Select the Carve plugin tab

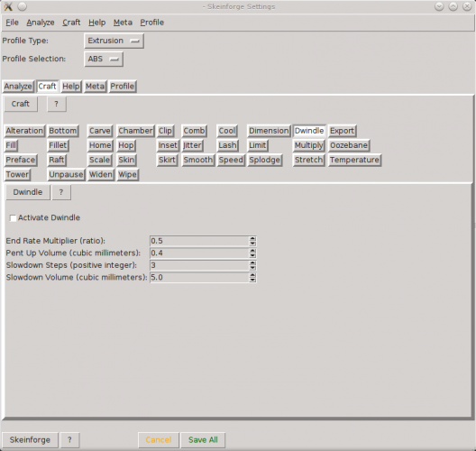point(100,131)
